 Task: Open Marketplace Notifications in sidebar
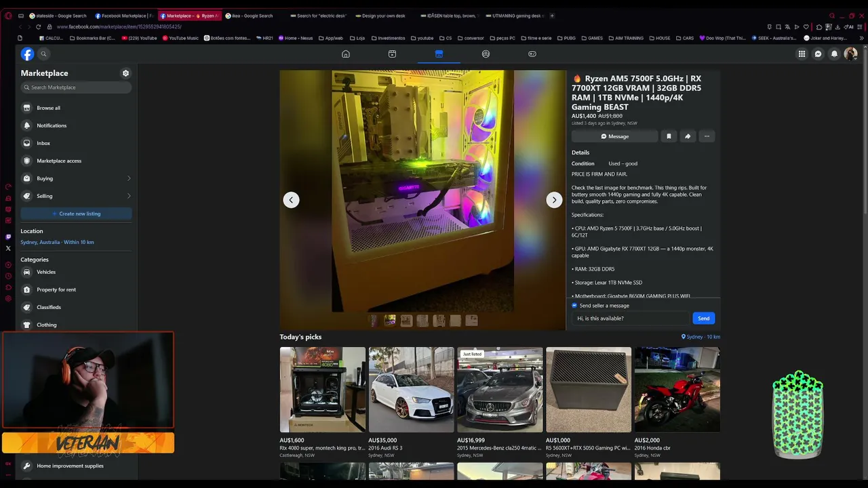pyautogui.click(x=76, y=125)
